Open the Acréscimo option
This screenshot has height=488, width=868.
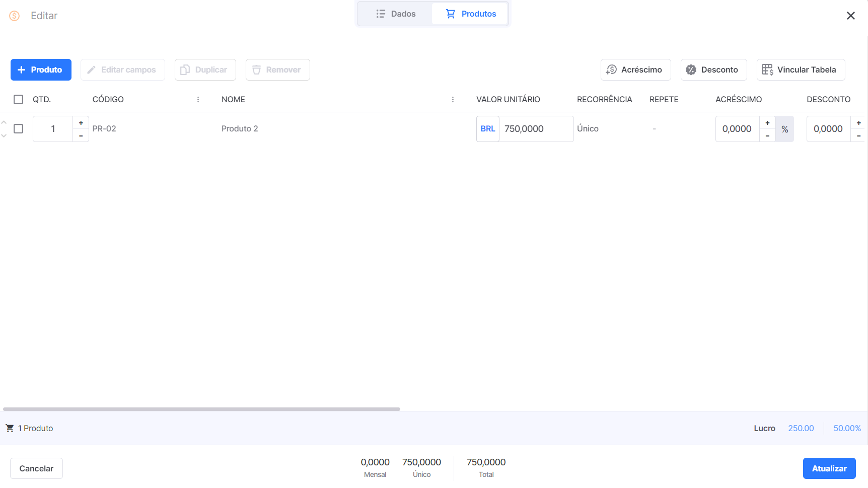coord(635,69)
